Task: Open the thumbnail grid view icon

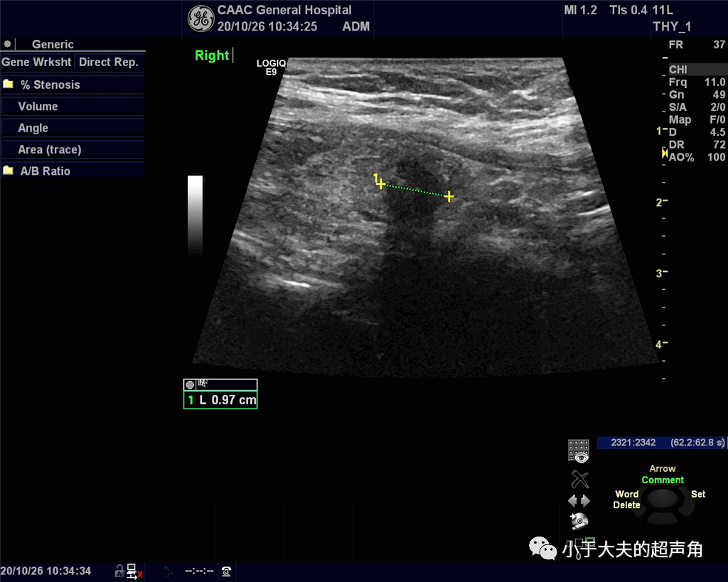Action: 578,450
